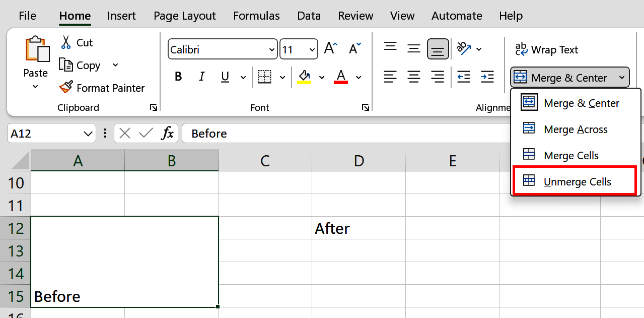Click the Copy command

click(x=87, y=65)
